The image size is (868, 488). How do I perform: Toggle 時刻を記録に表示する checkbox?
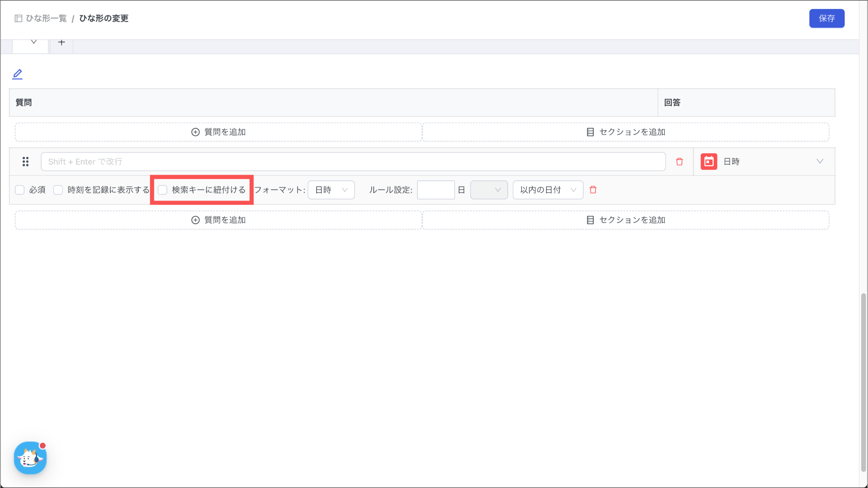pos(58,190)
